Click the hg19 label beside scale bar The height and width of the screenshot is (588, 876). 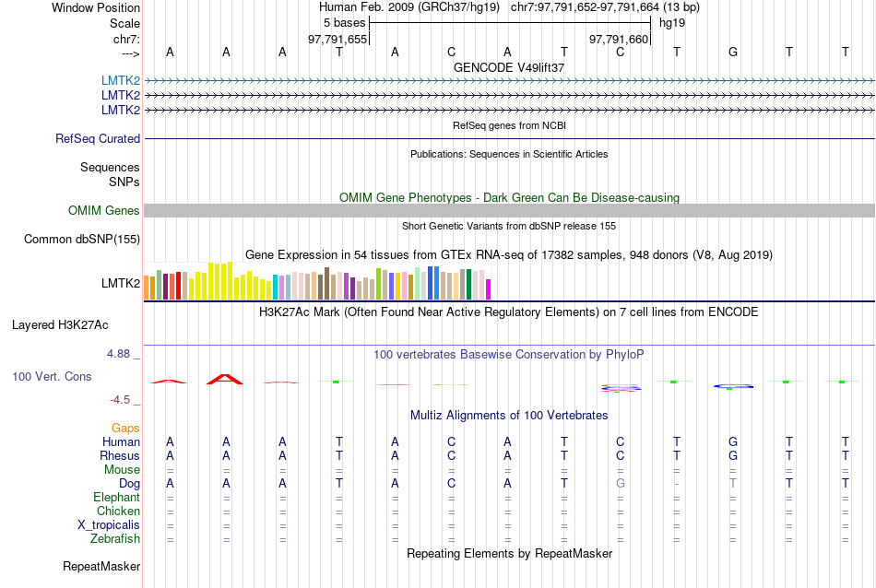672,23
